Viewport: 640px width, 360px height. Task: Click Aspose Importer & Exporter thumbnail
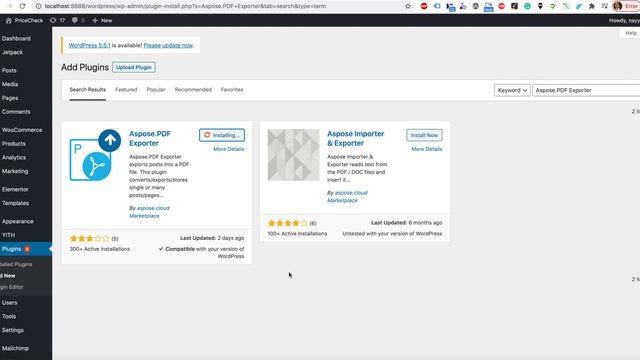pos(293,155)
